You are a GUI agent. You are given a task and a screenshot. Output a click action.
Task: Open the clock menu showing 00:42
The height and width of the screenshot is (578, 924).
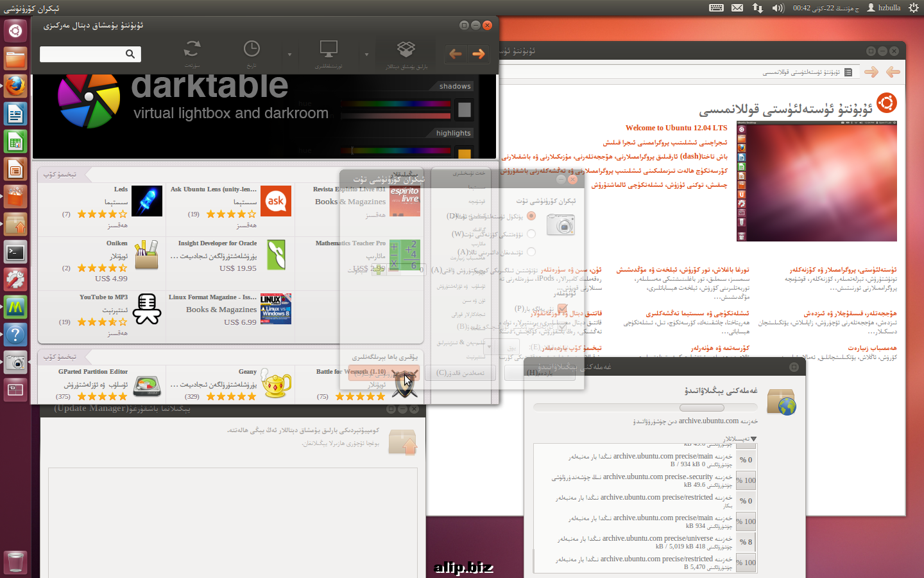point(825,8)
